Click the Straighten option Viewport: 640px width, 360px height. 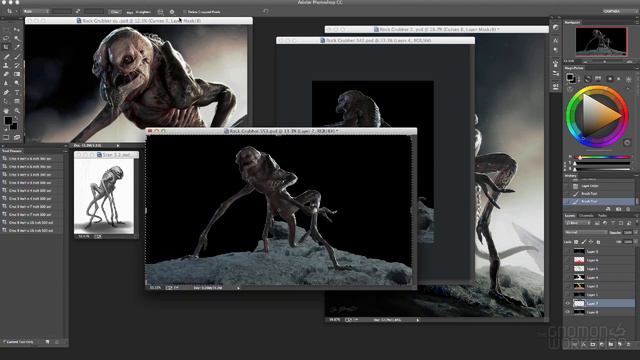[x=138, y=12]
